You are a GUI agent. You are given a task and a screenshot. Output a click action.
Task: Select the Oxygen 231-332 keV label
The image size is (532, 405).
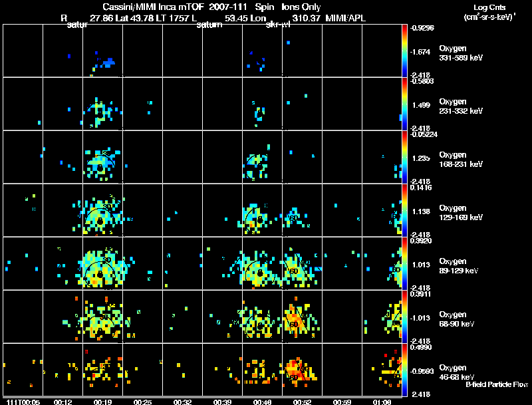click(x=461, y=106)
